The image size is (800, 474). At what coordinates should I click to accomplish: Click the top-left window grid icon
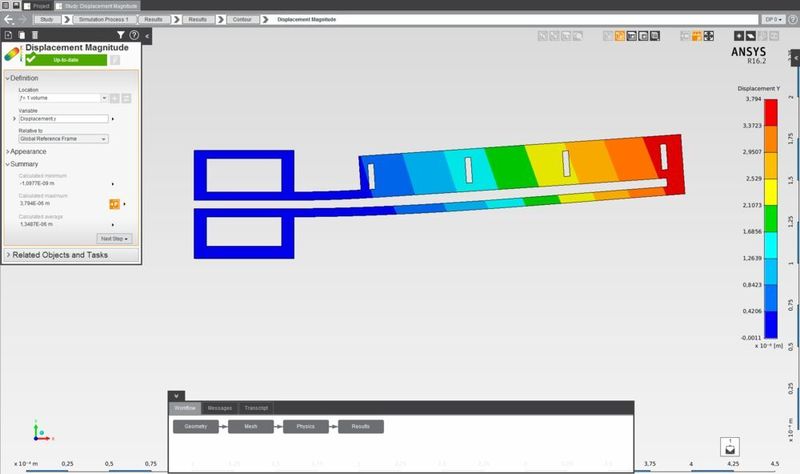pyautogui.click(x=6, y=5)
